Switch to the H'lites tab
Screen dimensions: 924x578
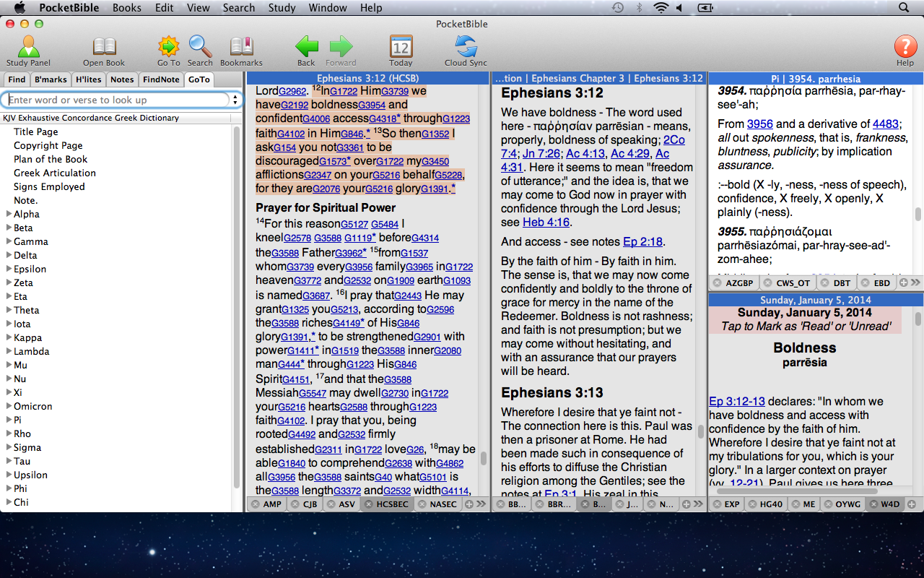[88, 79]
